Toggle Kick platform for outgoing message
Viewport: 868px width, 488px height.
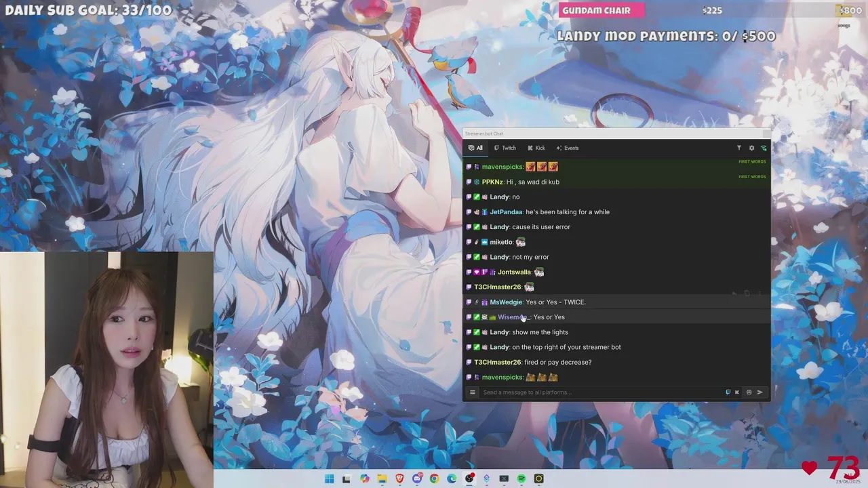click(737, 392)
